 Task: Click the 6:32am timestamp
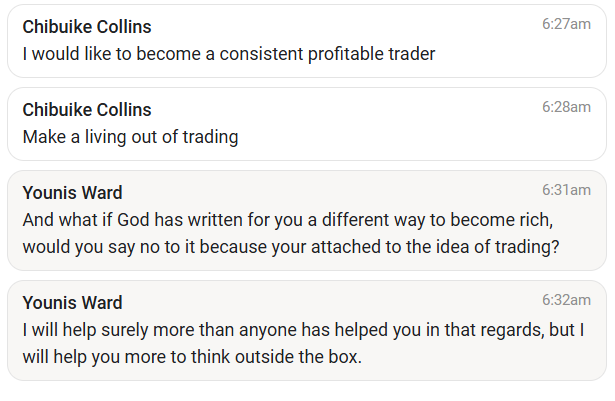point(566,300)
